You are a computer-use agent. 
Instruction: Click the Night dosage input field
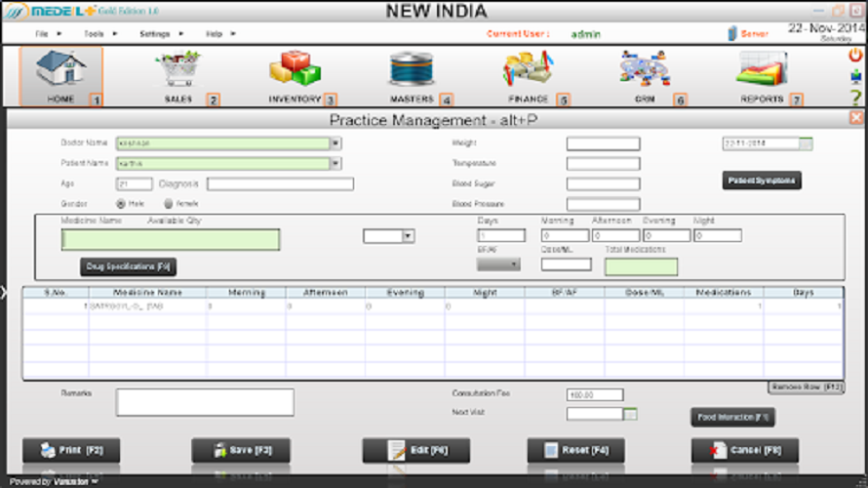[x=718, y=236]
